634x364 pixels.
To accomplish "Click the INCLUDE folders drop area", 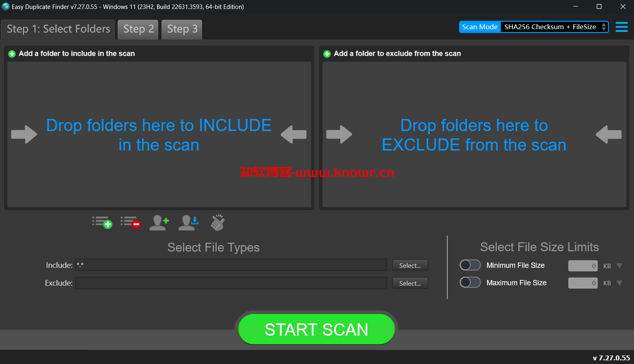I will [x=159, y=135].
